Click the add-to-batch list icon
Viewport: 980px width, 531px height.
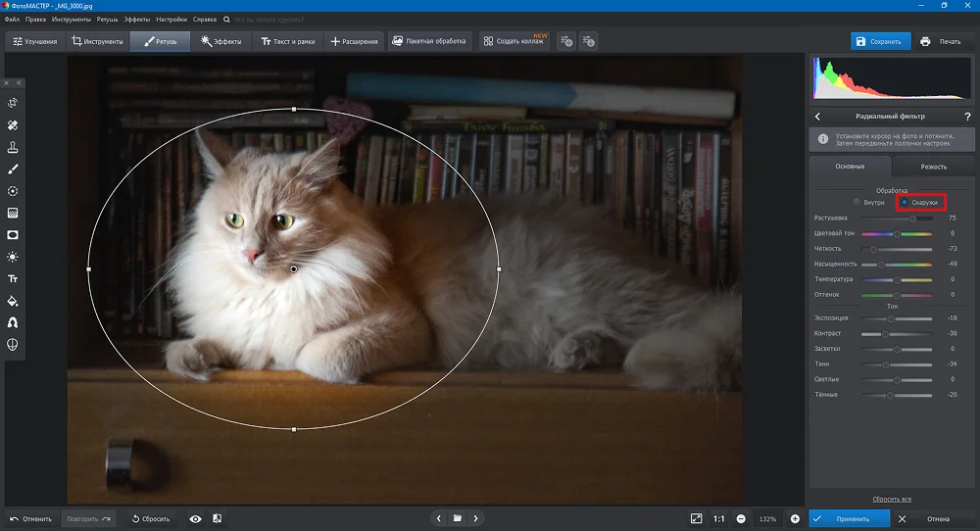[x=566, y=41]
